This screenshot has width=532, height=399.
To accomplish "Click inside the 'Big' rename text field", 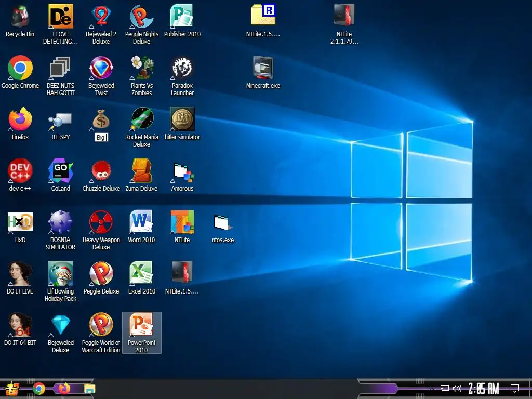I will (101, 137).
